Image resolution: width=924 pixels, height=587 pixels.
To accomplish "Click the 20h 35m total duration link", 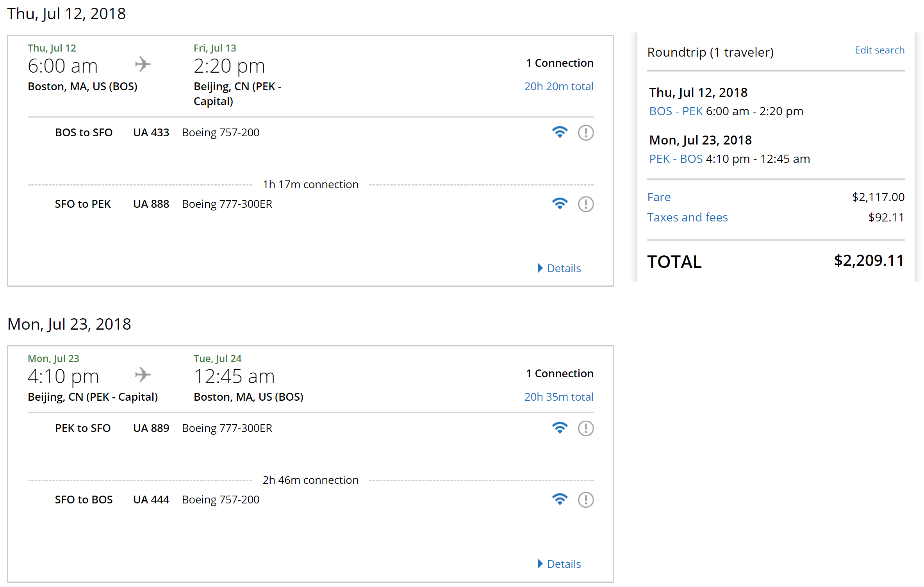I will tap(558, 397).
